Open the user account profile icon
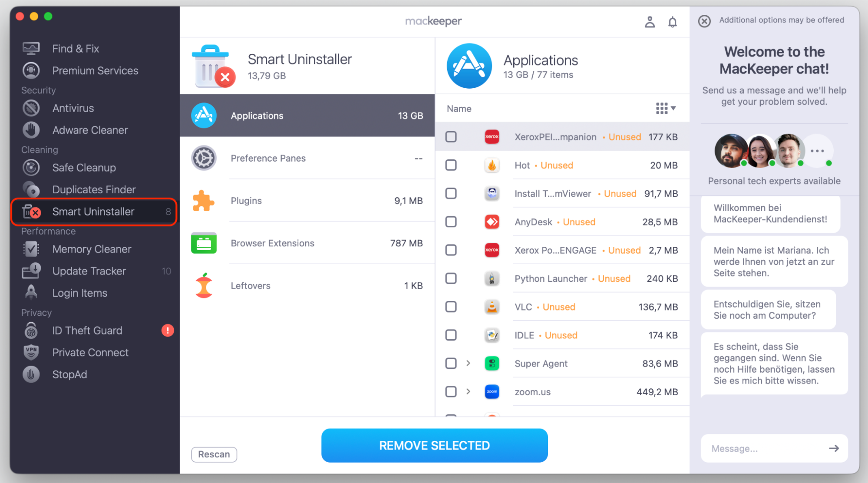The image size is (868, 483). click(x=650, y=22)
